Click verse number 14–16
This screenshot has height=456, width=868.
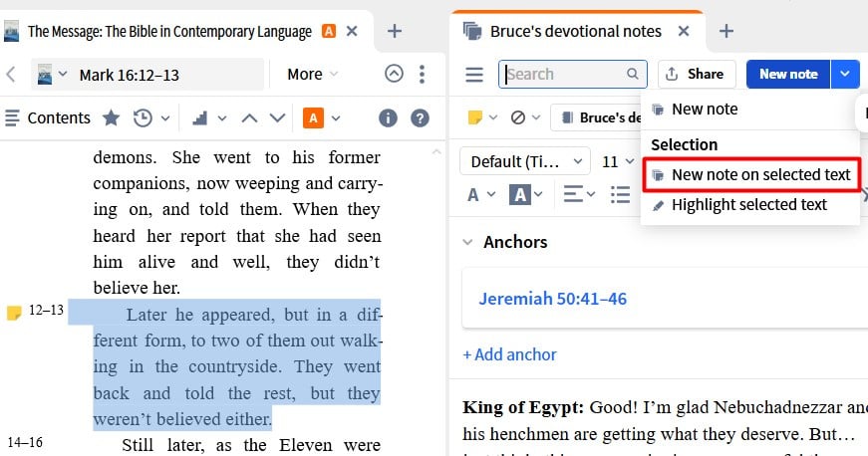pos(25,442)
